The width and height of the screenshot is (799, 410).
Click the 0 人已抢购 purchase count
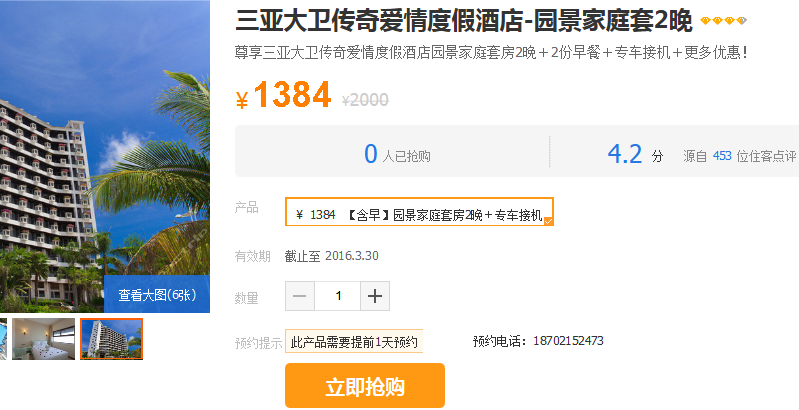coord(397,154)
